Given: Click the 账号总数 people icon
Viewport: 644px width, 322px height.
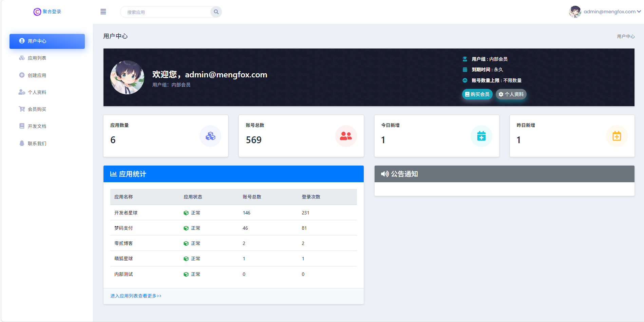Looking at the screenshot, I should click(x=346, y=136).
